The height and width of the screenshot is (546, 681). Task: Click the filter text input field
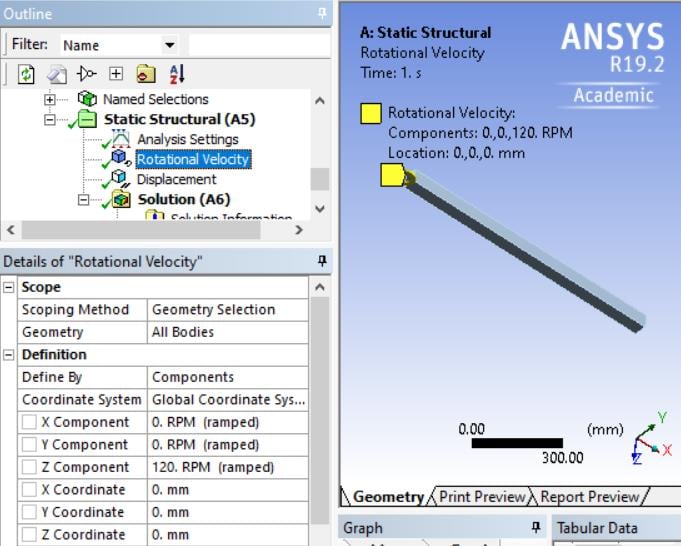(259, 45)
